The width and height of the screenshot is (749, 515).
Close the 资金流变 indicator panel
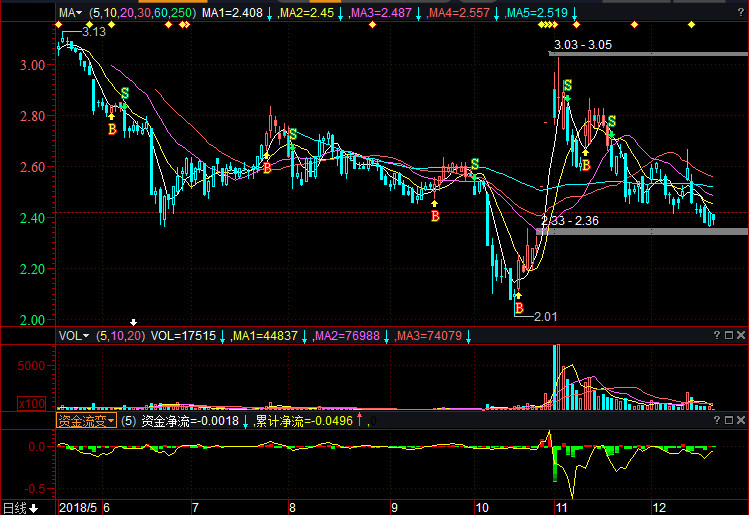pyautogui.click(x=741, y=421)
